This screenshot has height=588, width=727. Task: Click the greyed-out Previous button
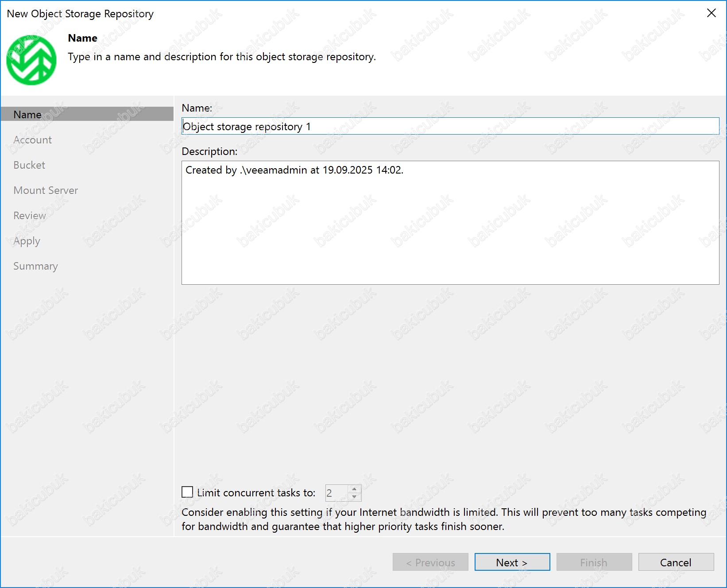coord(430,562)
